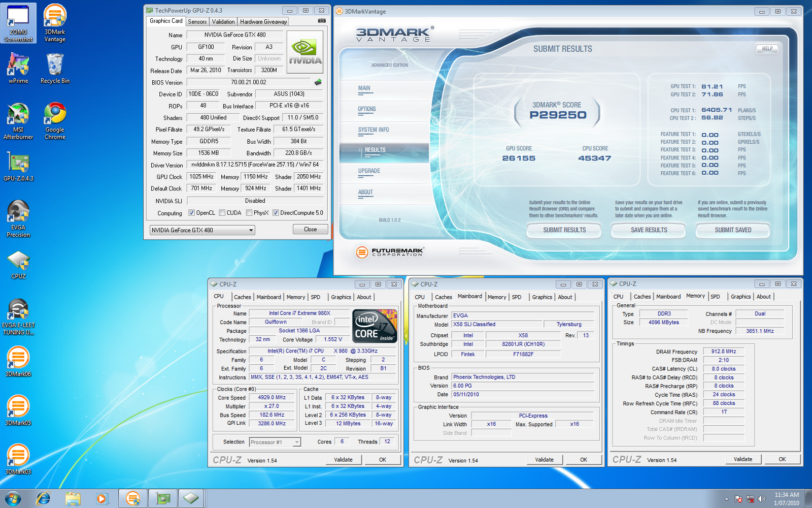Open Windows Media Player from the taskbar
The image size is (812, 508).
pos(101,498)
